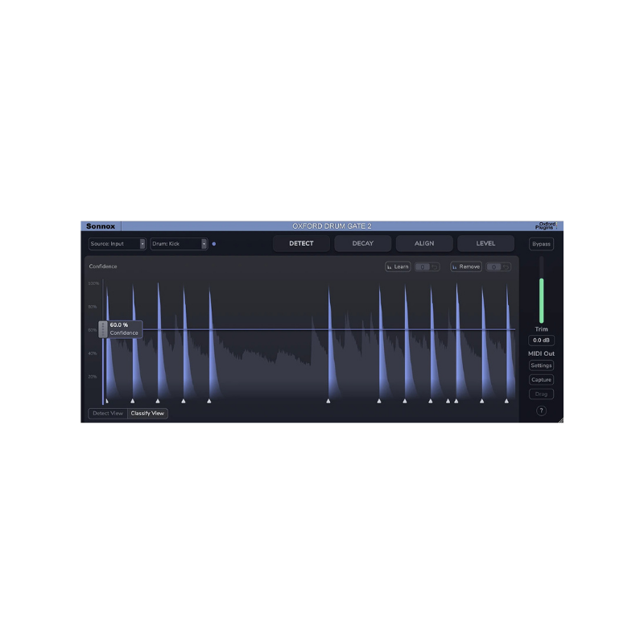Image resolution: width=644 pixels, height=644 pixels.
Task: Click the Remove button's bar-chart icon
Action: tap(455, 266)
